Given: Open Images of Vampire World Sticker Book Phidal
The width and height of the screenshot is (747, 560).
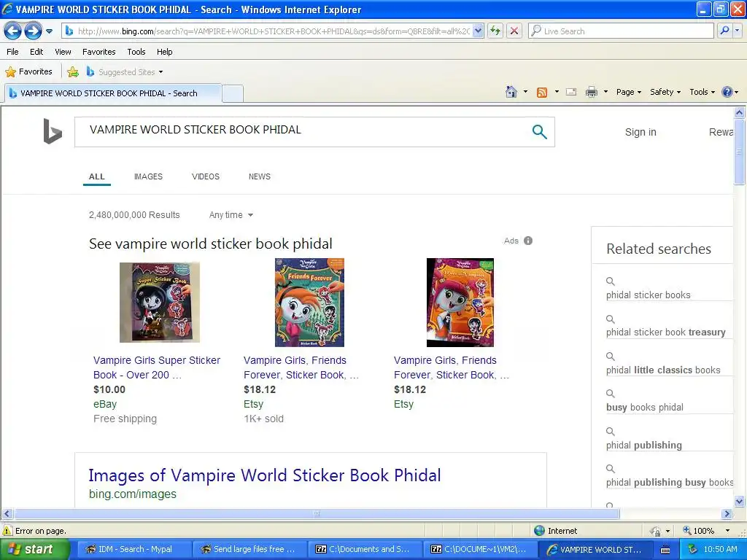Looking at the screenshot, I should click(x=264, y=475).
